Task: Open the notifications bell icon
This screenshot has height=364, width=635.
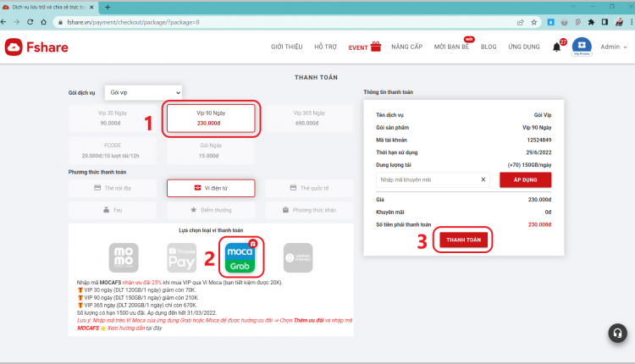Action: (557, 47)
